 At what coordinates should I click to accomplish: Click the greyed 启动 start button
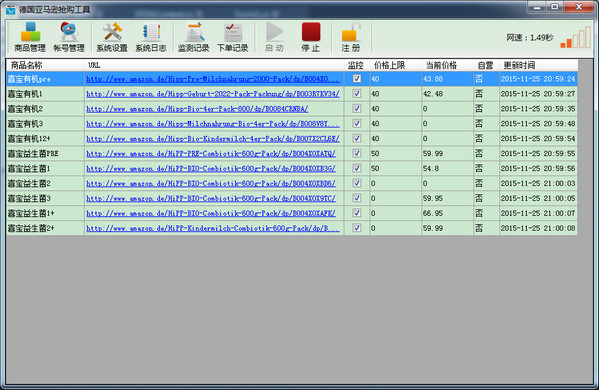click(x=274, y=37)
